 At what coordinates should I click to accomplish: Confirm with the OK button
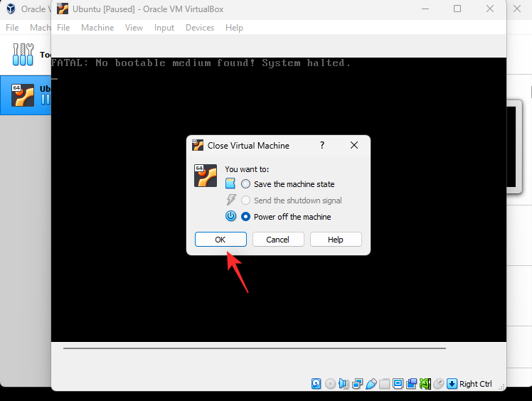coord(220,240)
